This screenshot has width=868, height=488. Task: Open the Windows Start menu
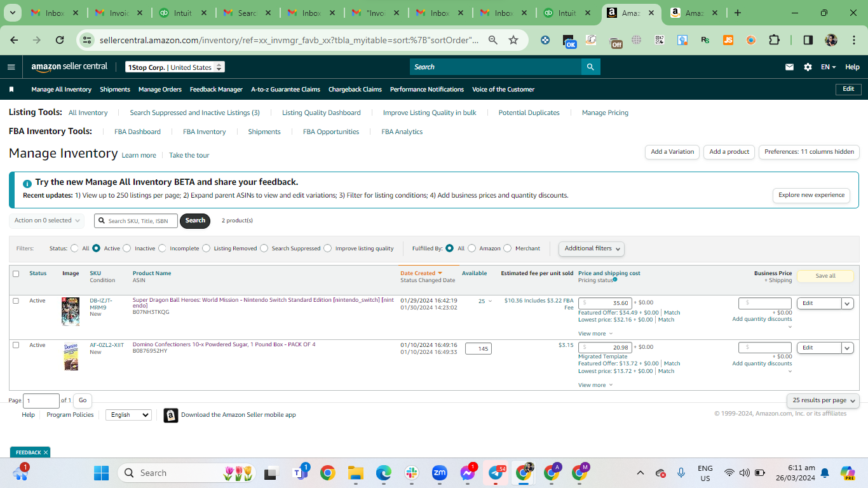click(101, 473)
